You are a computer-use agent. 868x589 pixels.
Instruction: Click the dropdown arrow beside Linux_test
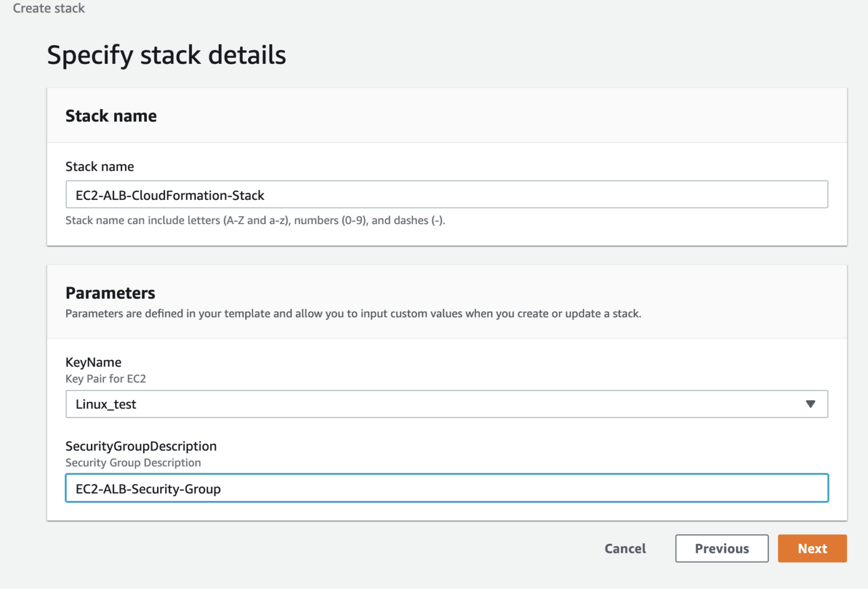811,404
